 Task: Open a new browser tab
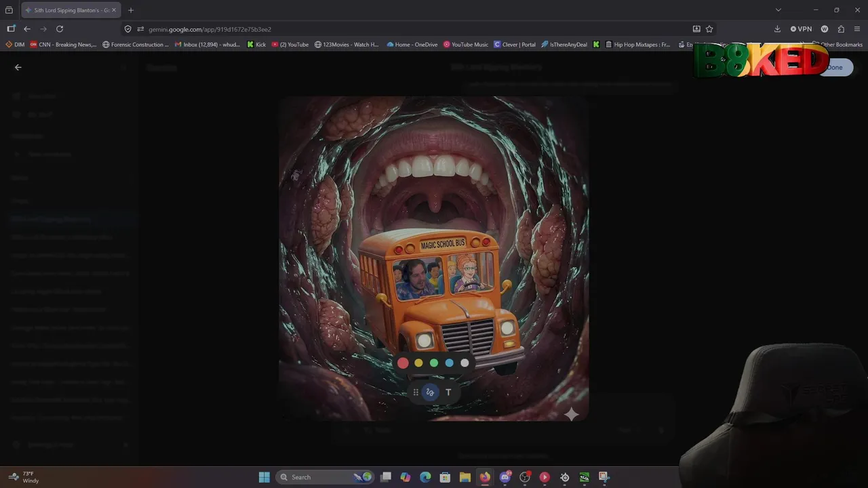point(131,10)
